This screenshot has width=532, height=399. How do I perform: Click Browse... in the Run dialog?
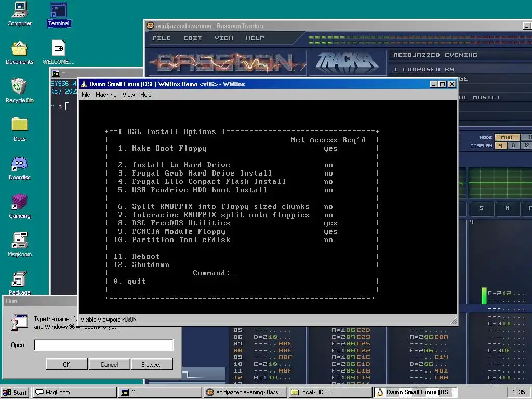(x=152, y=364)
